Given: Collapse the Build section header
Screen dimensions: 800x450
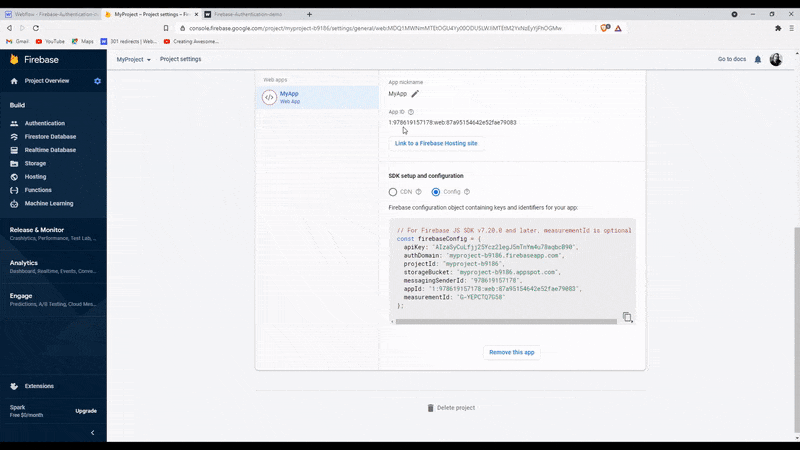Looking at the screenshot, I should (17, 105).
